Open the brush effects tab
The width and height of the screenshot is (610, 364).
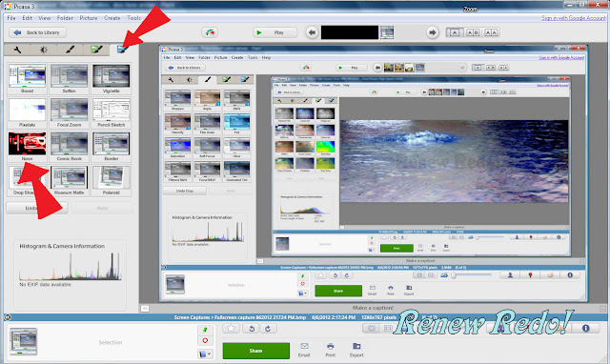tap(70, 50)
